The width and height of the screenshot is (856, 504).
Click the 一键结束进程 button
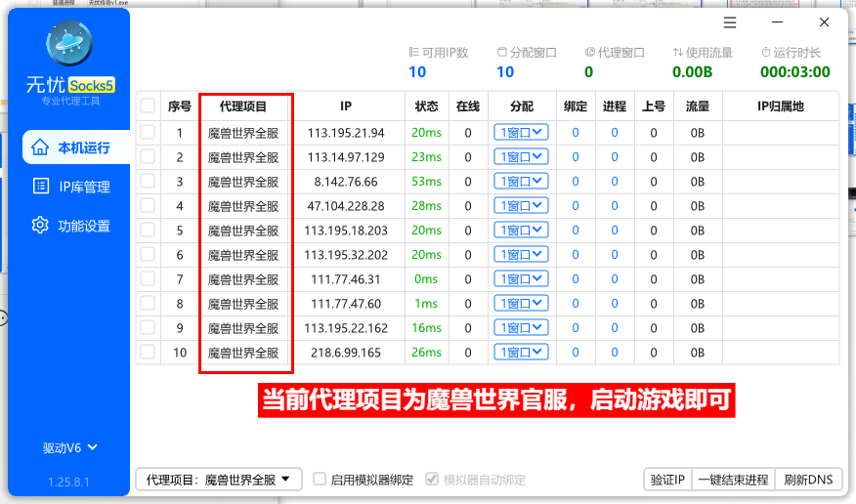pyautogui.click(x=734, y=480)
